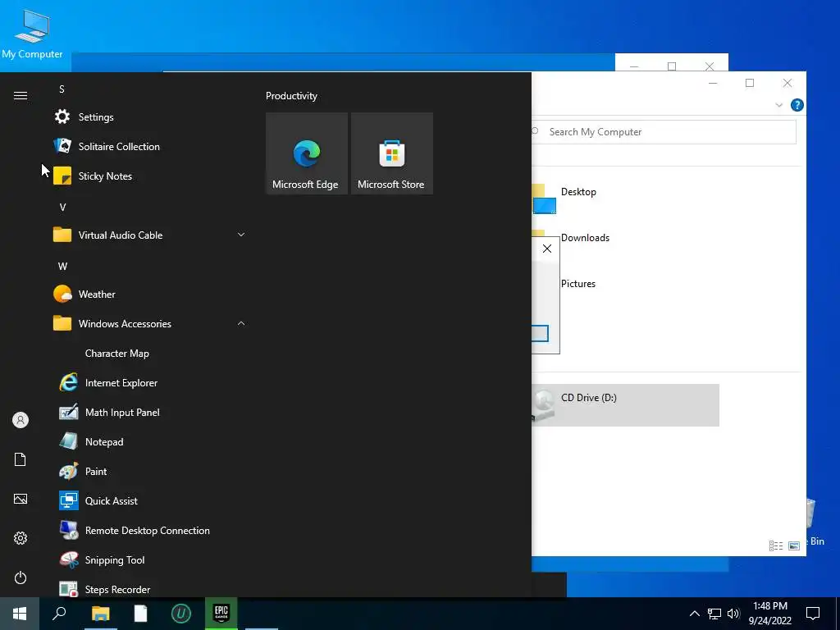The height and width of the screenshot is (630, 840).
Task: Launch Solitaire Collection
Action: click(x=150, y=146)
